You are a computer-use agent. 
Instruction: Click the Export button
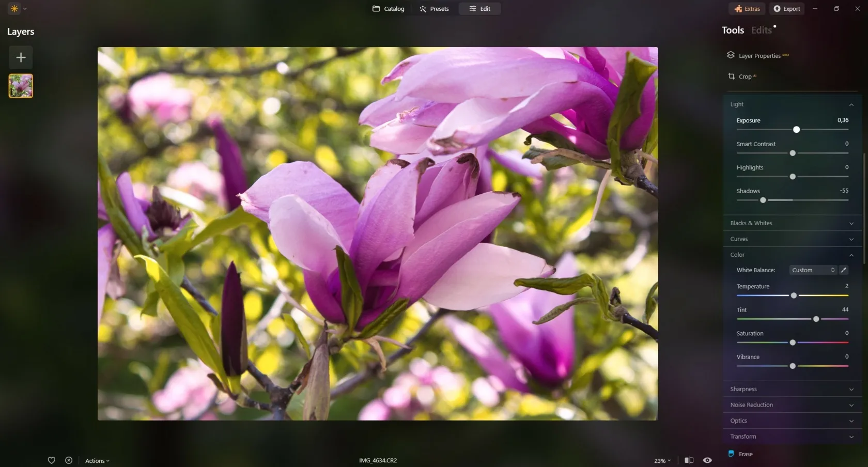tap(786, 9)
